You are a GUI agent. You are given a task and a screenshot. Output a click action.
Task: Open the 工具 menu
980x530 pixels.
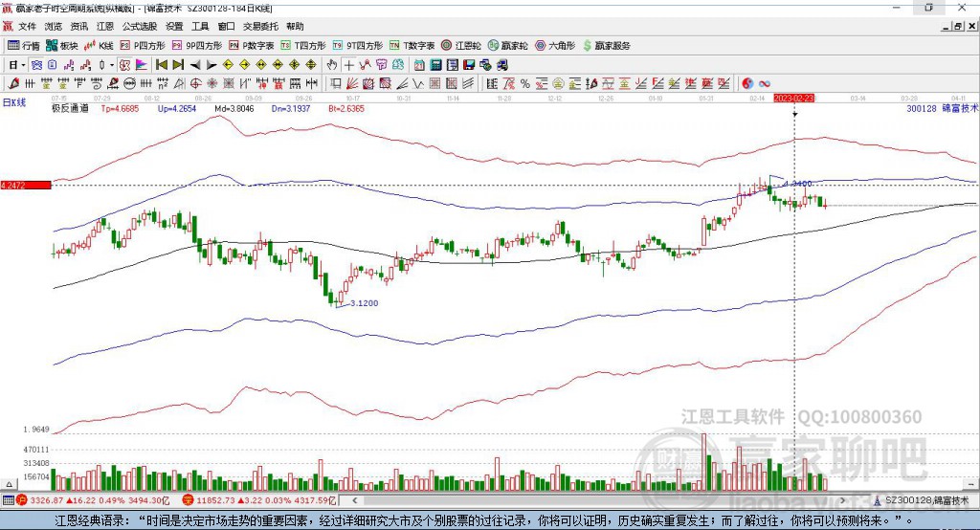[x=200, y=26]
